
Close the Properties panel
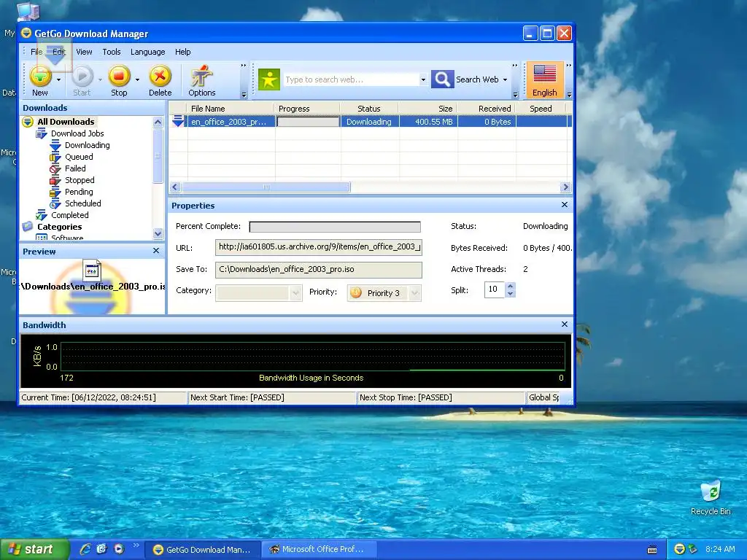[x=565, y=205]
